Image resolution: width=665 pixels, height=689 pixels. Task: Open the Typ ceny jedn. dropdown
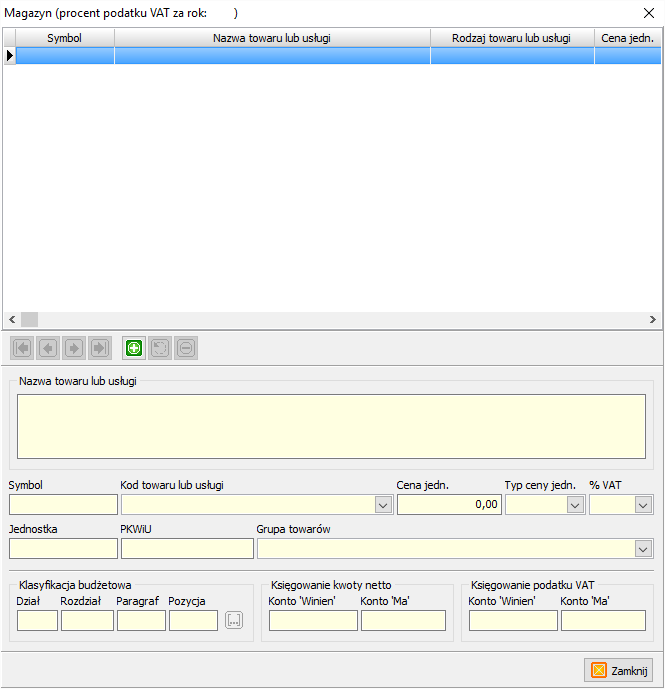tap(575, 505)
